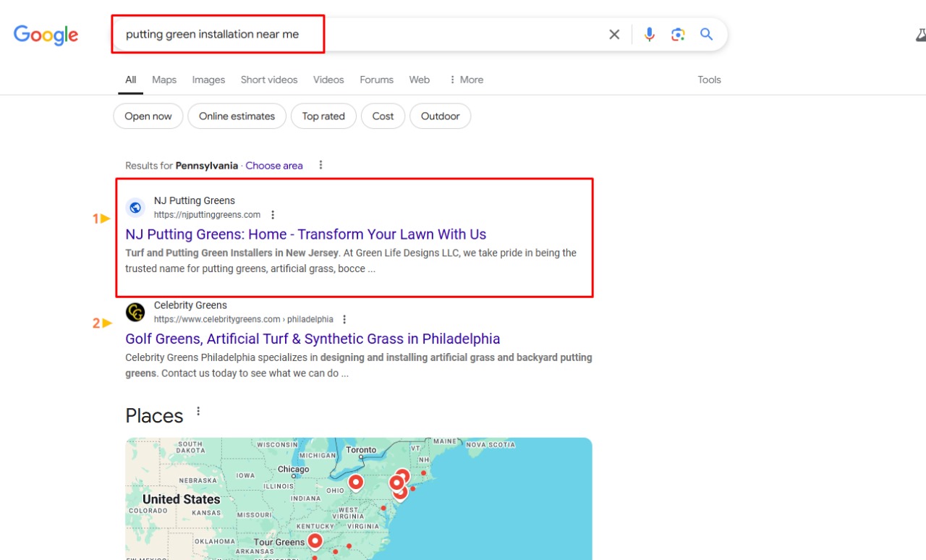Click the map pin near Ohio
Image resolution: width=926 pixels, height=560 pixels.
tap(355, 482)
